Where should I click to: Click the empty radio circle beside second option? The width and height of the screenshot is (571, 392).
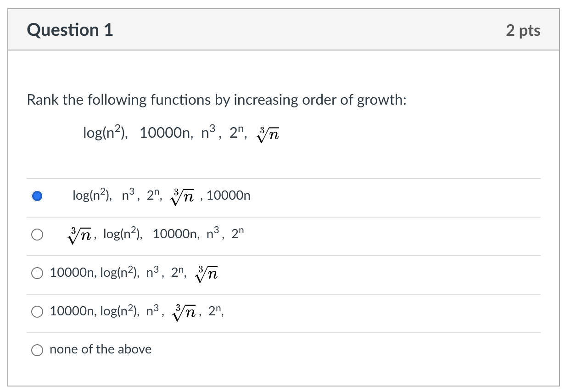pos(37,235)
